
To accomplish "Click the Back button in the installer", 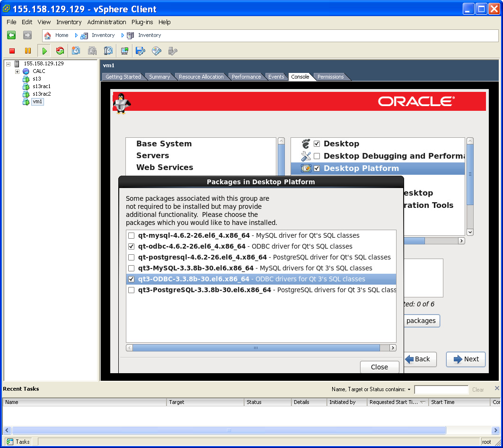I will (x=420, y=359).
